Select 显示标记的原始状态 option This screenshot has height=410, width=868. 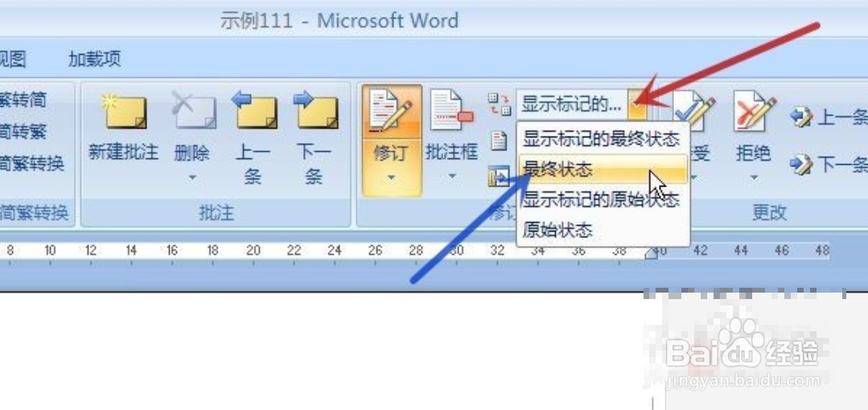pos(601,199)
